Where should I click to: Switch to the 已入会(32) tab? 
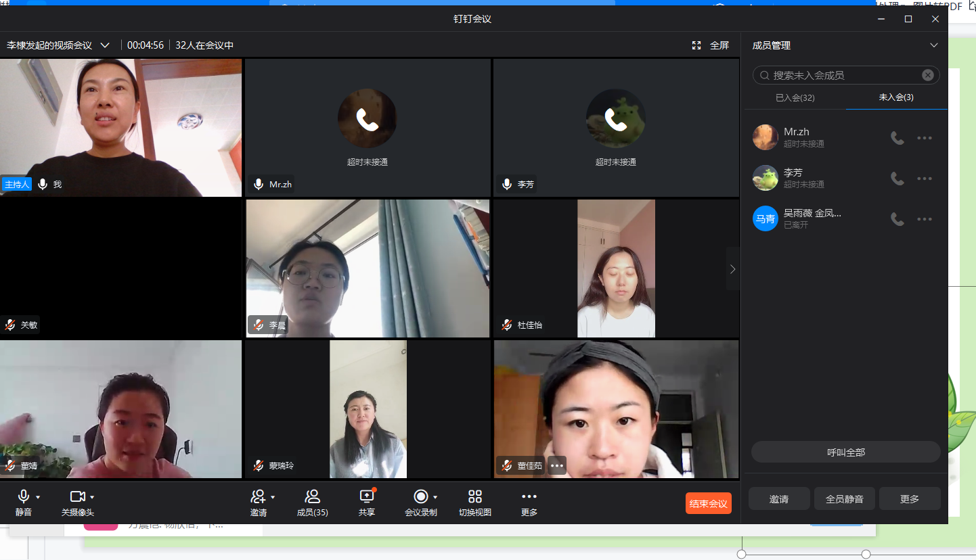pos(795,97)
